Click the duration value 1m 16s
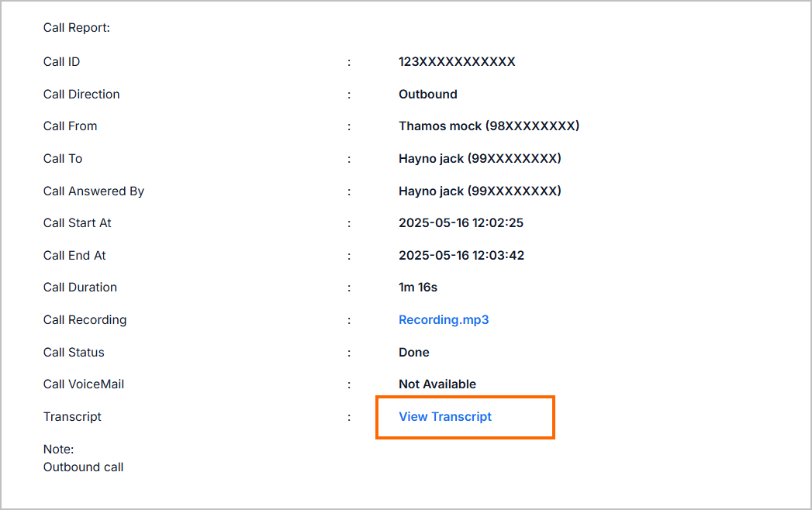The height and width of the screenshot is (510, 812). pos(418,288)
